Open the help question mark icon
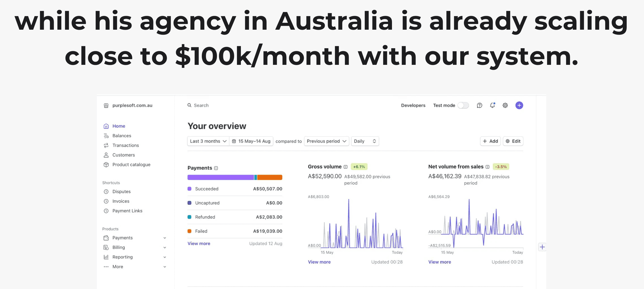The width and height of the screenshot is (644, 289). [x=479, y=105]
